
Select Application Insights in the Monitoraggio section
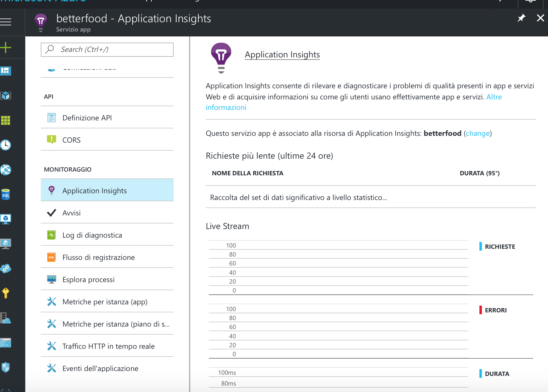tap(107, 190)
